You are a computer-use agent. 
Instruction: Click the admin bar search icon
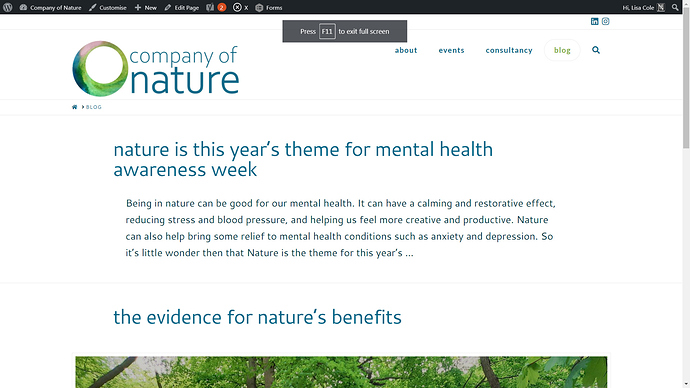point(675,7)
